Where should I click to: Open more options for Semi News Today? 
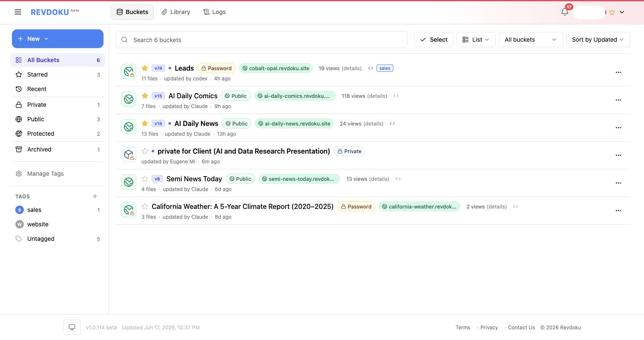tap(618, 183)
